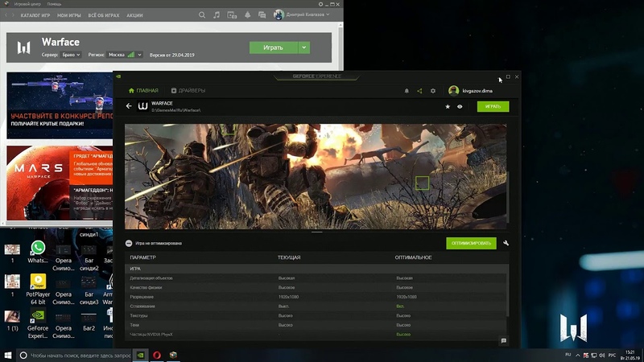Click ИГРАТЬ button in GeForce Experience
The height and width of the screenshot is (362, 644).
(x=493, y=106)
